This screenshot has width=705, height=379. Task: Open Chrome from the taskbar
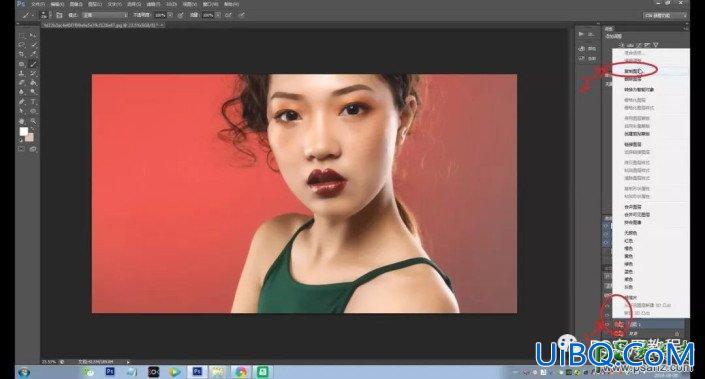pyautogui.click(x=241, y=372)
